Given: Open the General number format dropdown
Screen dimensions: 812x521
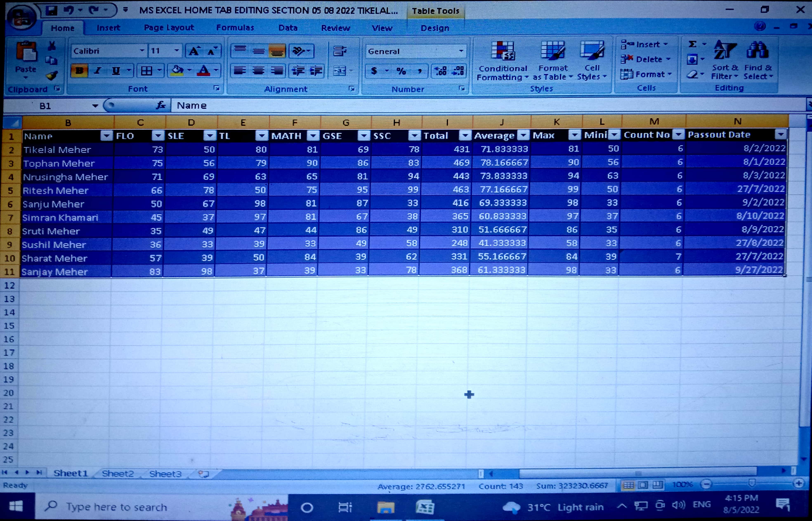Looking at the screenshot, I should (x=461, y=51).
